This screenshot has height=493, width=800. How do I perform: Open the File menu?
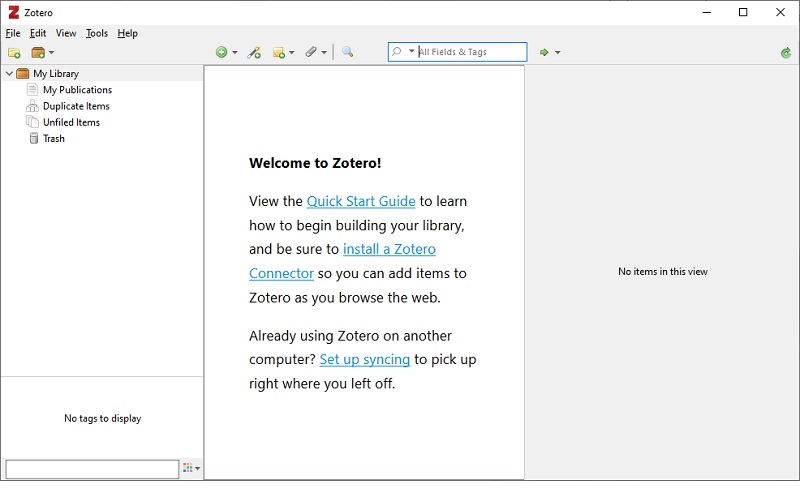tap(13, 33)
